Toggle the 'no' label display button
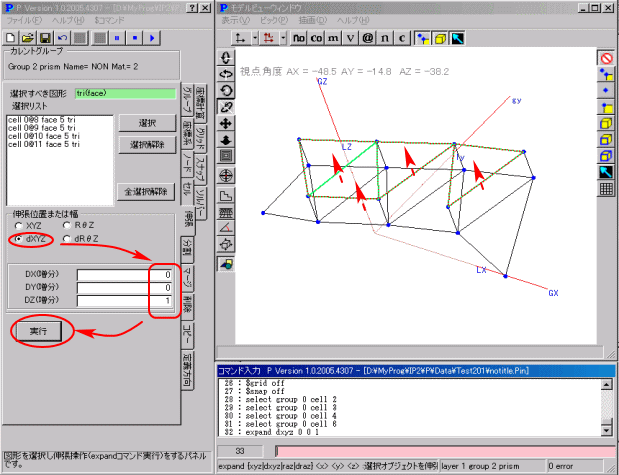 click(x=299, y=38)
